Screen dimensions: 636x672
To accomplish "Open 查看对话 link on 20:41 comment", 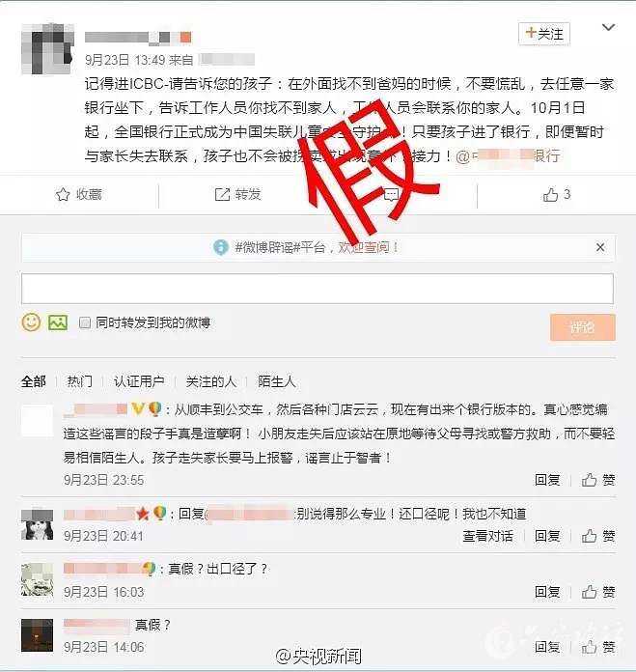I will [487, 536].
